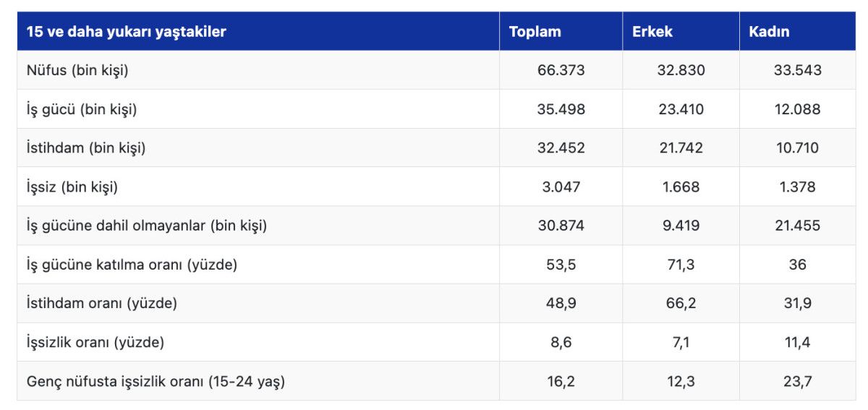
Task: Click the 'İstihdam (bin kişi)' row label
Action: (x=86, y=148)
